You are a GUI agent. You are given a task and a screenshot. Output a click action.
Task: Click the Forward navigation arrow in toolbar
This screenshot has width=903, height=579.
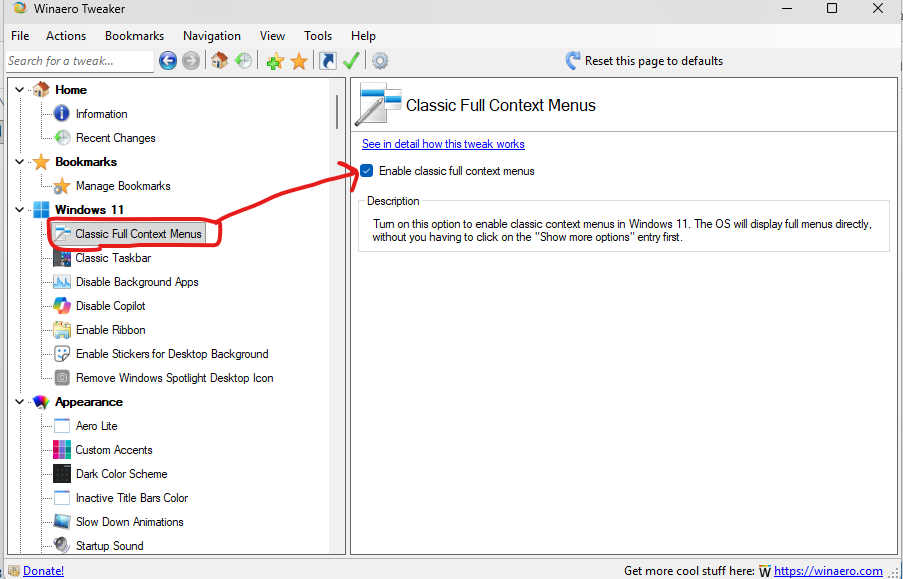coord(191,60)
